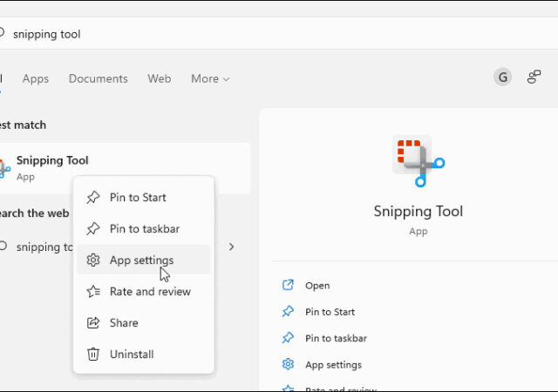Click the App settings gear icon in context menu
The height and width of the screenshot is (392, 558).
point(93,260)
